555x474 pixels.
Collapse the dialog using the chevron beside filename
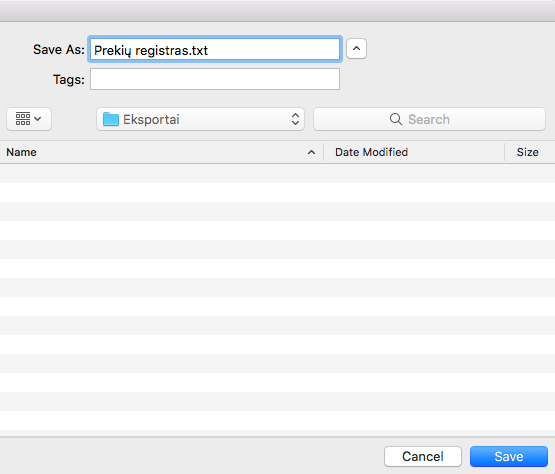tap(356, 48)
